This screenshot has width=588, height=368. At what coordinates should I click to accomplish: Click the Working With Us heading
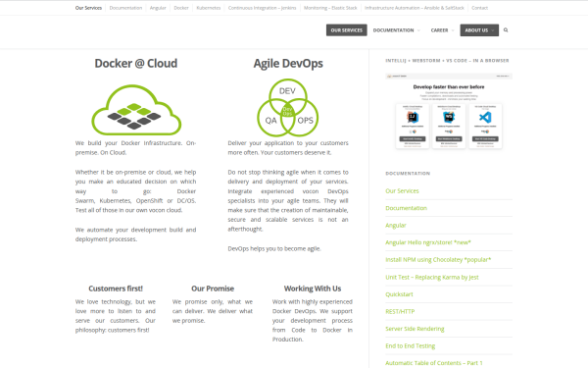(313, 289)
